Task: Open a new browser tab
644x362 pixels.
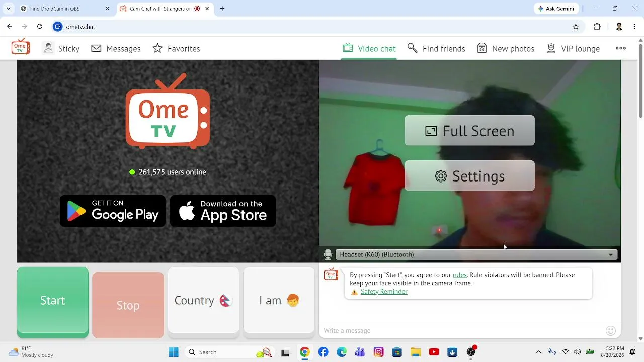Action: (222, 9)
